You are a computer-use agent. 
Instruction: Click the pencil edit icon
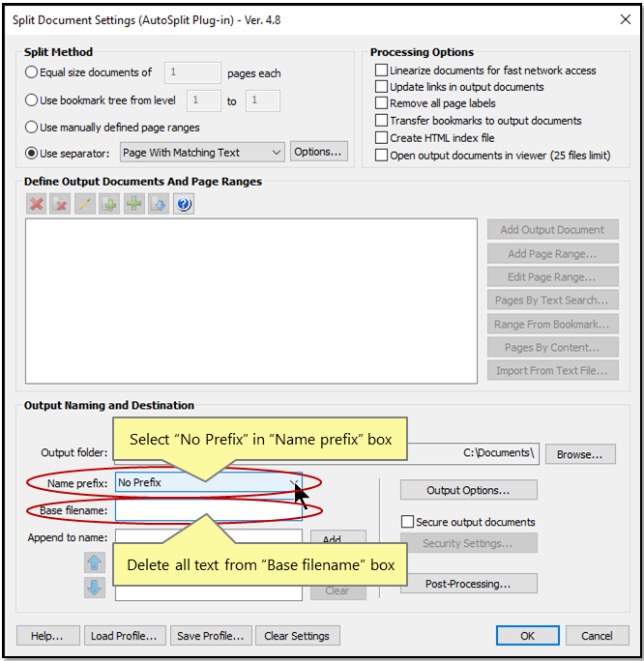85,205
